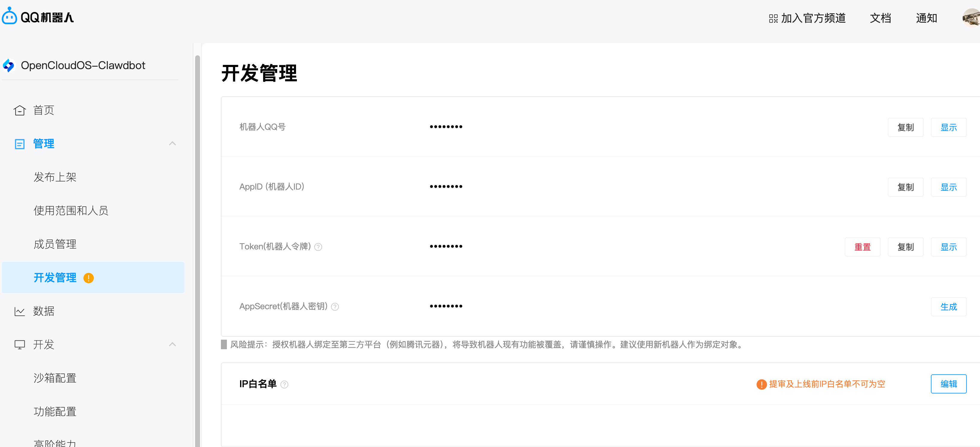Click 加入官方频道 link

click(813, 18)
